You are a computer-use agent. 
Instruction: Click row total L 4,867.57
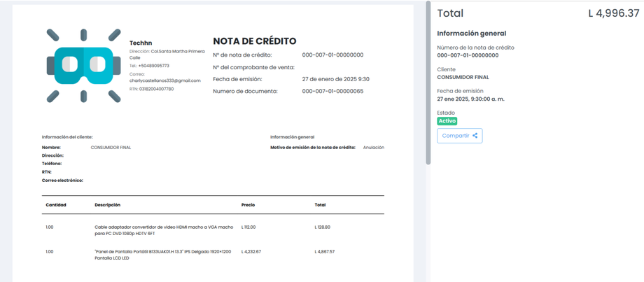click(325, 252)
